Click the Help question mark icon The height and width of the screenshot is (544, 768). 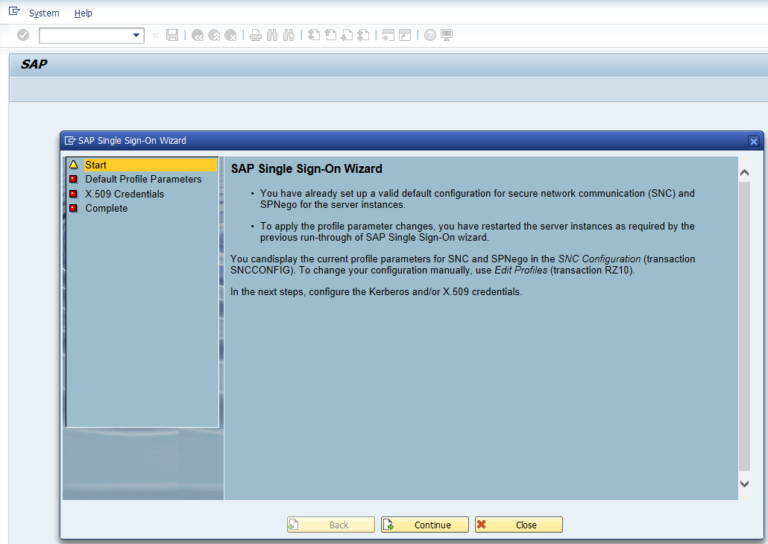click(430, 35)
